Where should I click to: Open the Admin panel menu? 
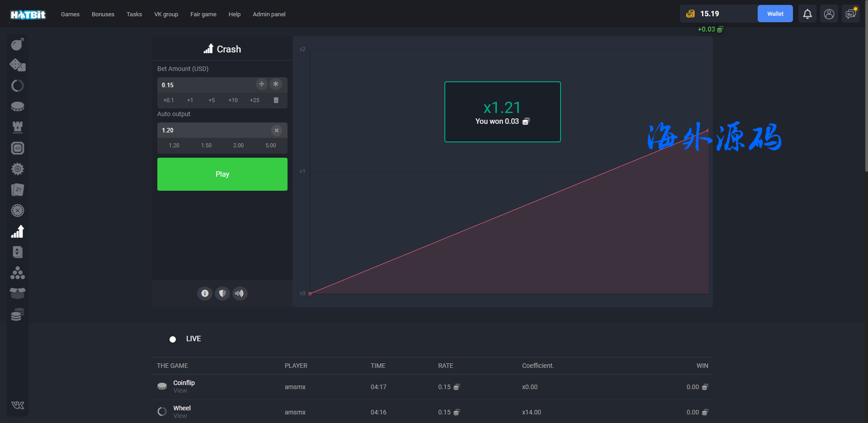[x=269, y=14]
